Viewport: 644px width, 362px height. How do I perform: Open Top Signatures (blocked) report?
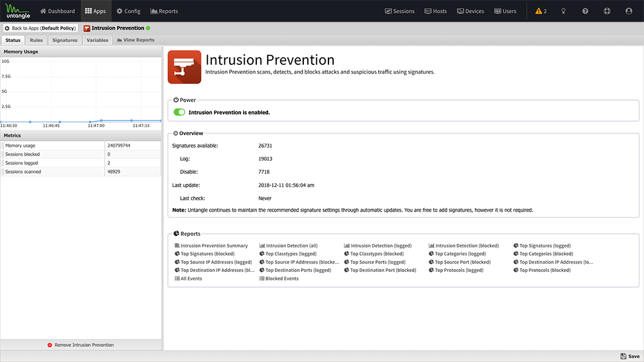pyautogui.click(x=204, y=254)
